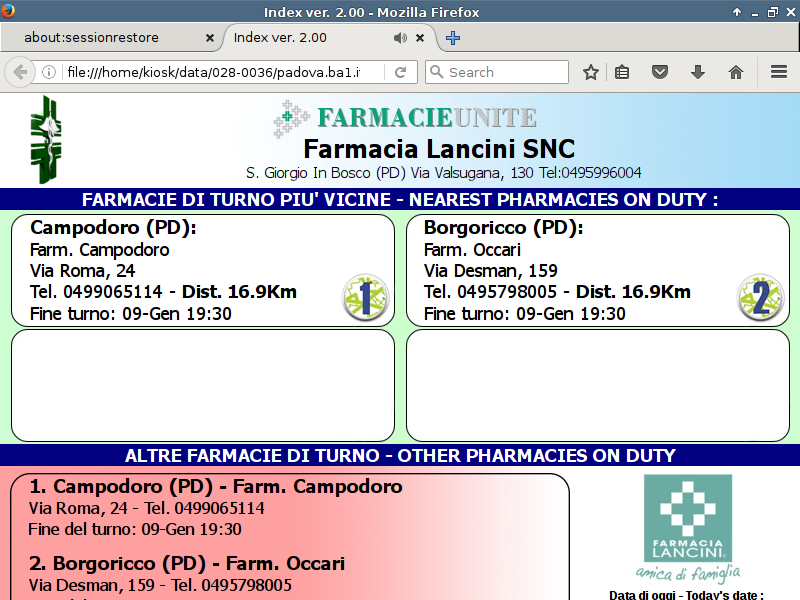
Task: Click the number 2 badge for Borgoricco pharmacy
Action: click(760, 298)
